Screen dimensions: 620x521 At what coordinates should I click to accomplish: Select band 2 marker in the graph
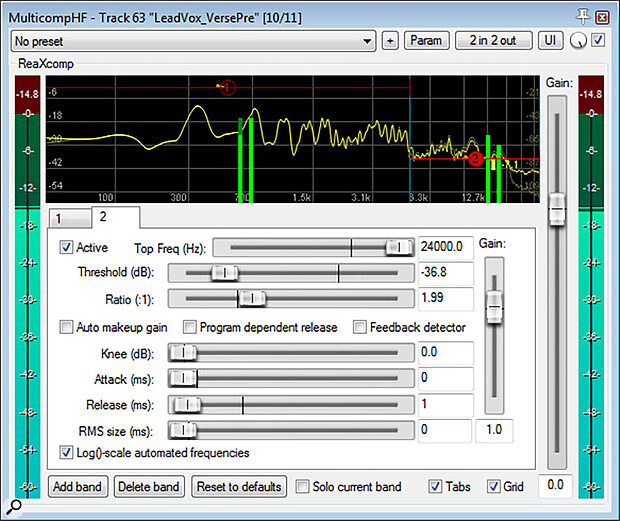[x=475, y=158]
